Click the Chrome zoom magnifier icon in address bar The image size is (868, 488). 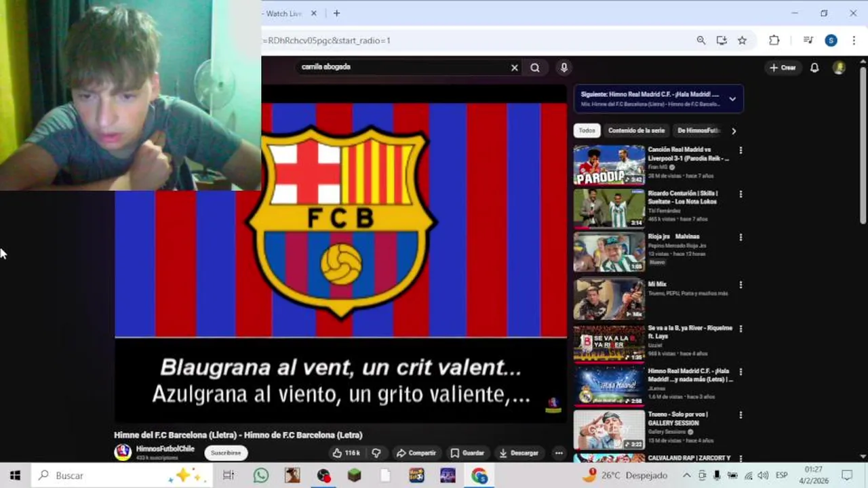click(x=701, y=40)
